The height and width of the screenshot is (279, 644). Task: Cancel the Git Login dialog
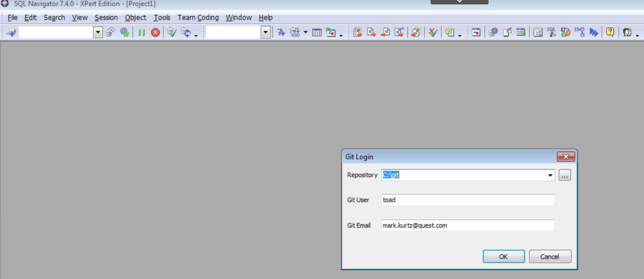click(550, 257)
